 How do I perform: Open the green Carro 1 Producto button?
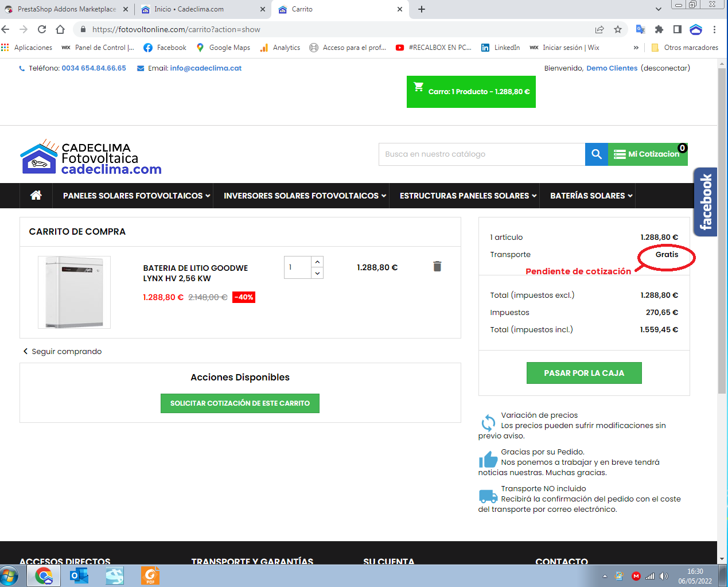(x=471, y=92)
